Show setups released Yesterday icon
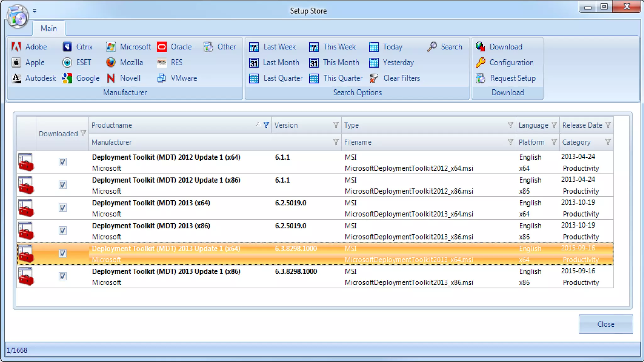 [x=374, y=63]
